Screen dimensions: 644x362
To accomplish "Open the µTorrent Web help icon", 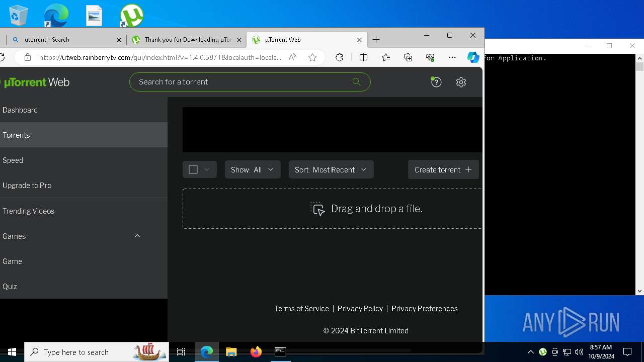I will 436,82.
